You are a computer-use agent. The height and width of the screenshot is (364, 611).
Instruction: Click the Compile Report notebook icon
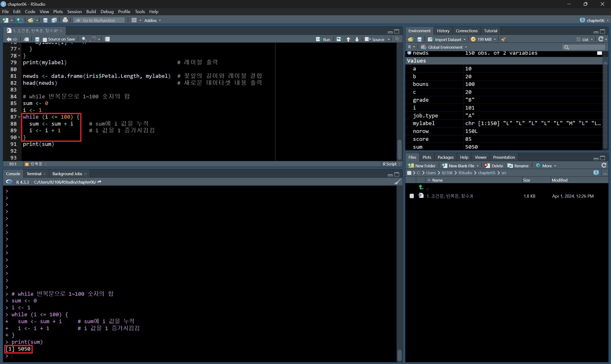[x=107, y=39]
